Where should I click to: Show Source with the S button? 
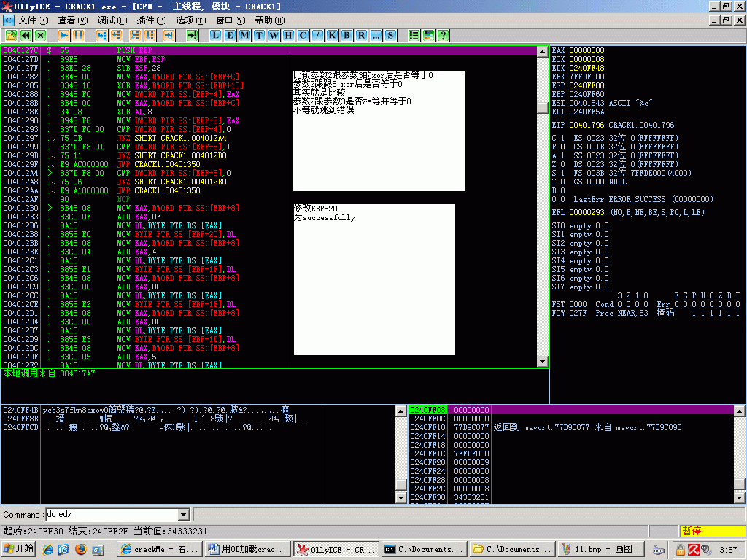[x=391, y=35]
